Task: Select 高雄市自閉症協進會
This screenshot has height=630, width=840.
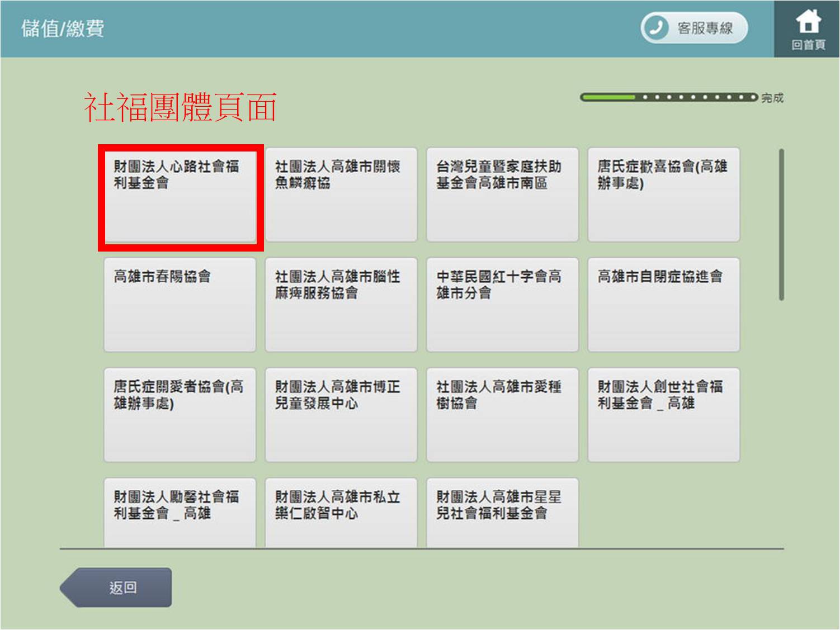Action: pyautogui.click(x=664, y=305)
